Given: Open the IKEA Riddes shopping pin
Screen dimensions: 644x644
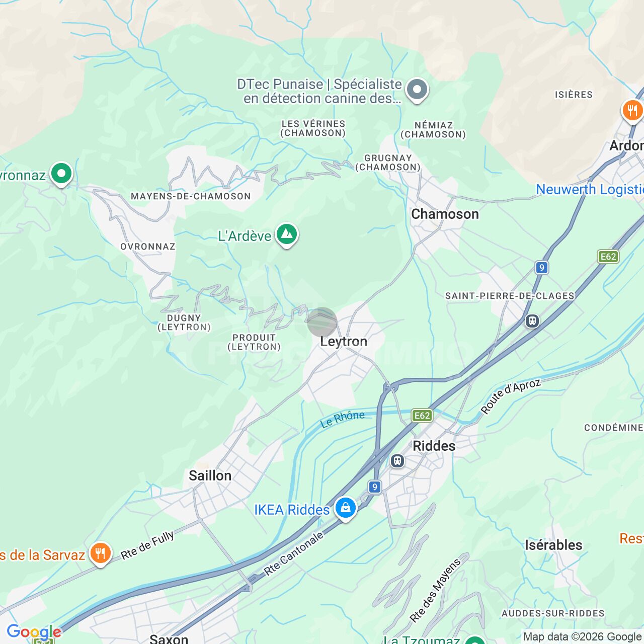Looking at the screenshot, I should click(x=346, y=508).
